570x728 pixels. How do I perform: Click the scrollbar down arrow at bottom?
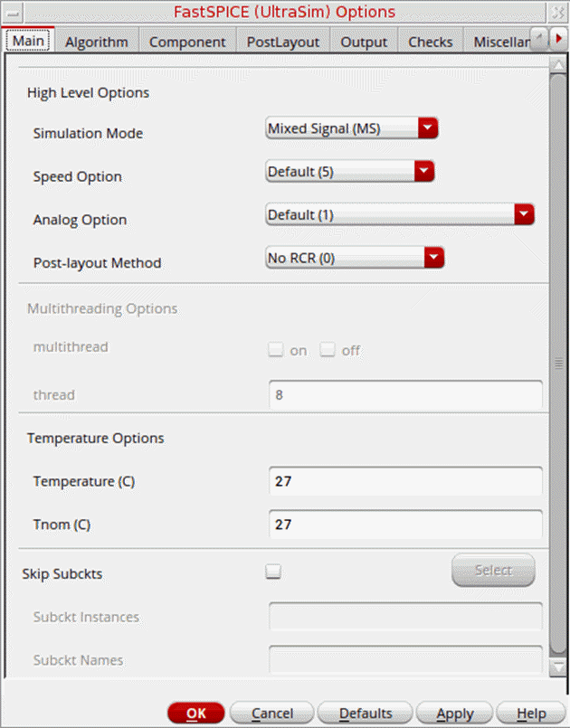[557, 667]
